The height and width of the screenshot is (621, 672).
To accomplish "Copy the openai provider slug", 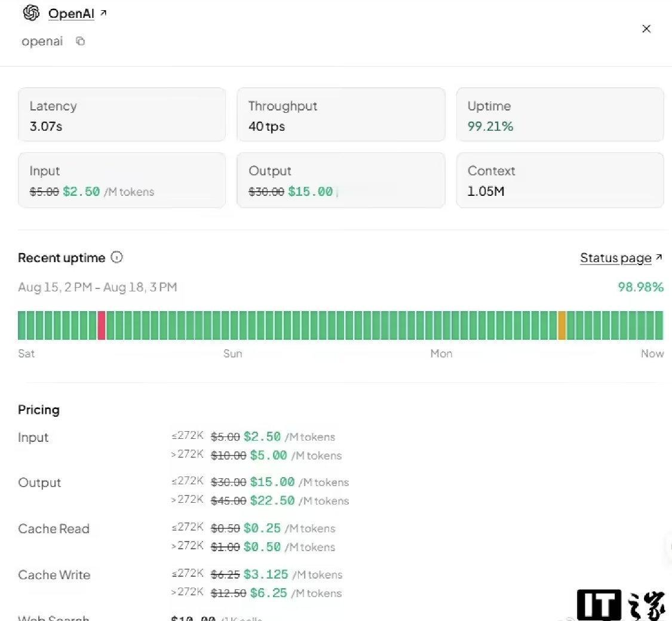I will 80,41.
